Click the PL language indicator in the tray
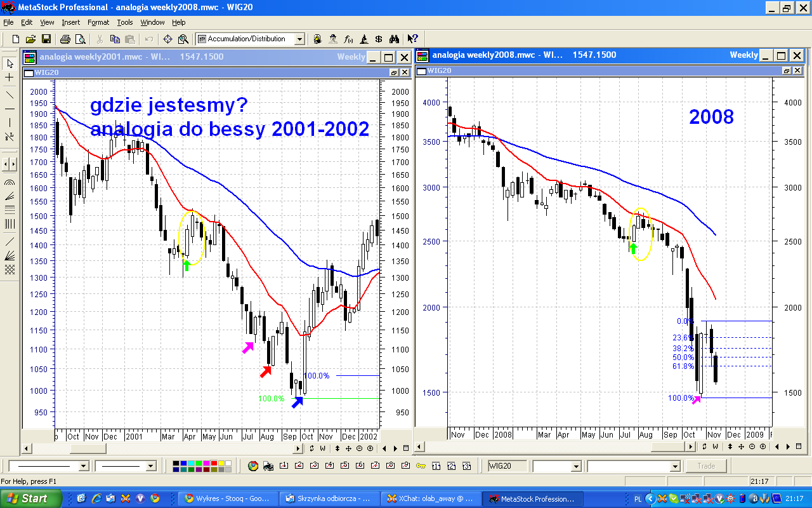Image resolution: width=812 pixels, height=508 pixels. 638,499
